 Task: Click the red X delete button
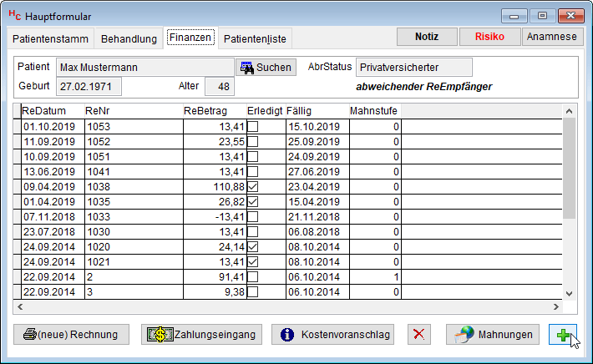(x=419, y=334)
